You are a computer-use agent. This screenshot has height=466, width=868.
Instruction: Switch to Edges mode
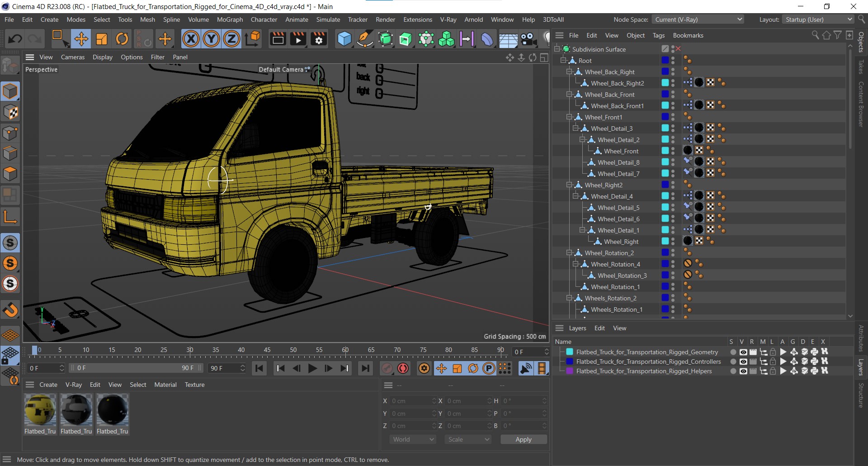(10, 153)
